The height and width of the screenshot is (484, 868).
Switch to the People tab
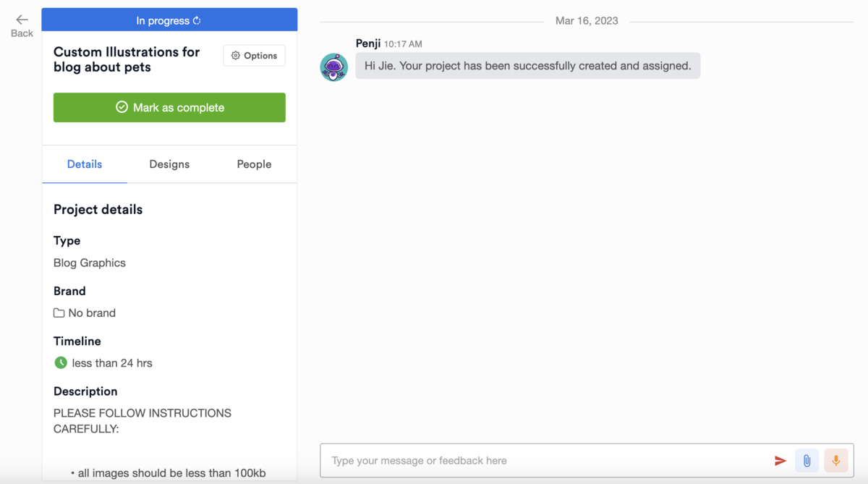[254, 164]
